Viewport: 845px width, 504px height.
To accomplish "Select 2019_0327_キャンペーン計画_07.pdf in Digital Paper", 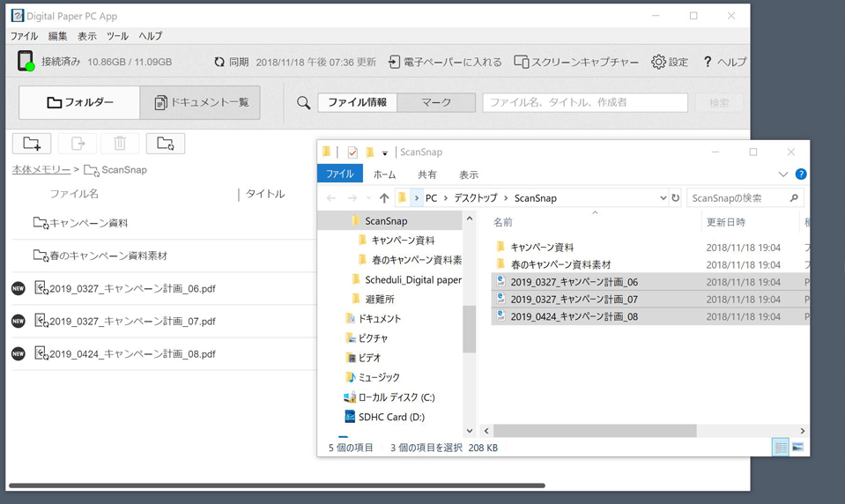I will [163, 322].
